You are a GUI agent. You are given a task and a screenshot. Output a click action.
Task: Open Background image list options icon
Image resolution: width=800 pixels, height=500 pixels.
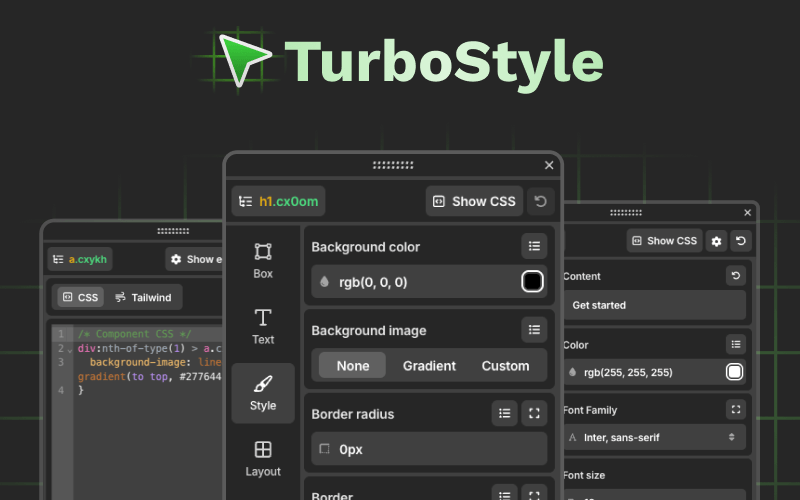534,330
